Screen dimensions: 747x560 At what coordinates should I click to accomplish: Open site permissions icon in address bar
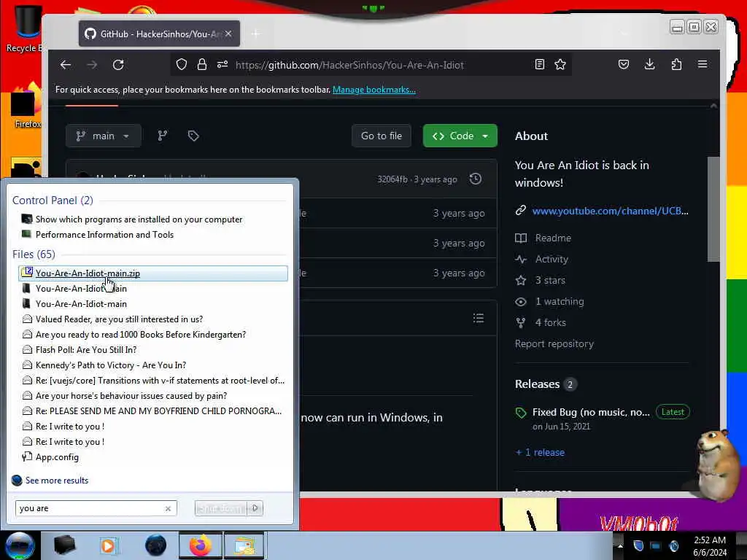pyautogui.click(x=222, y=65)
